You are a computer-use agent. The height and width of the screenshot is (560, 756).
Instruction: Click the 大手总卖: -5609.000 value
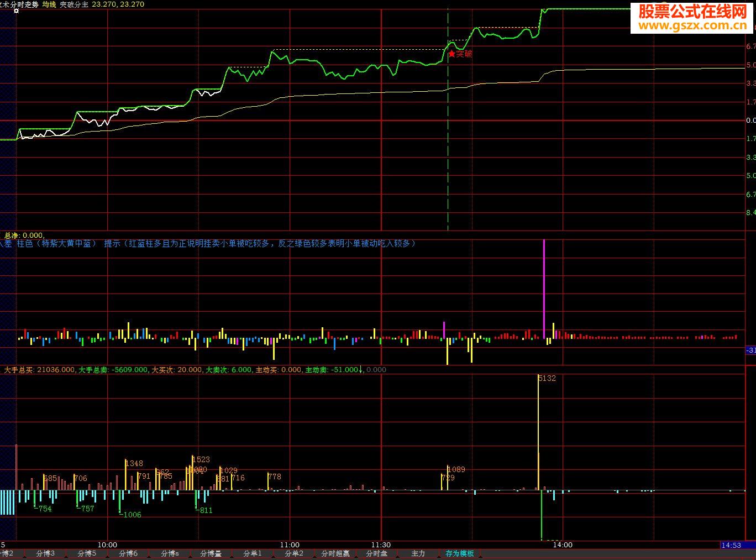pyautogui.click(x=113, y=370)
